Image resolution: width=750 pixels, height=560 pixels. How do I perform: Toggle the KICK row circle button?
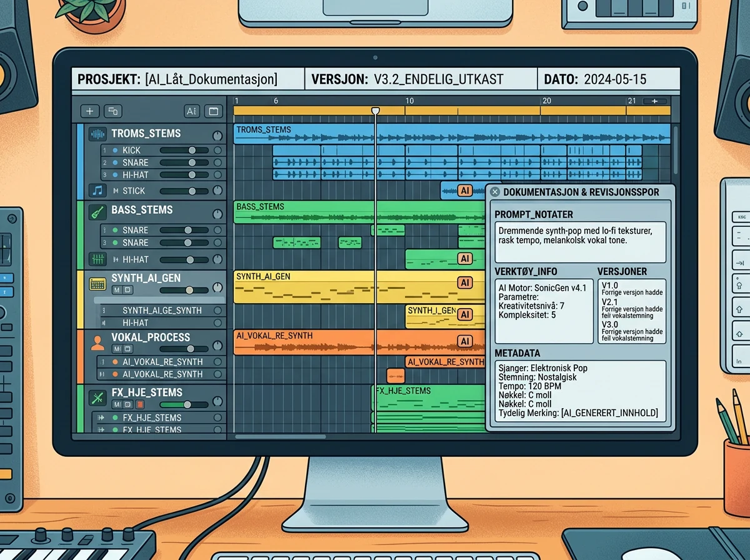click(x=217, y=150)
